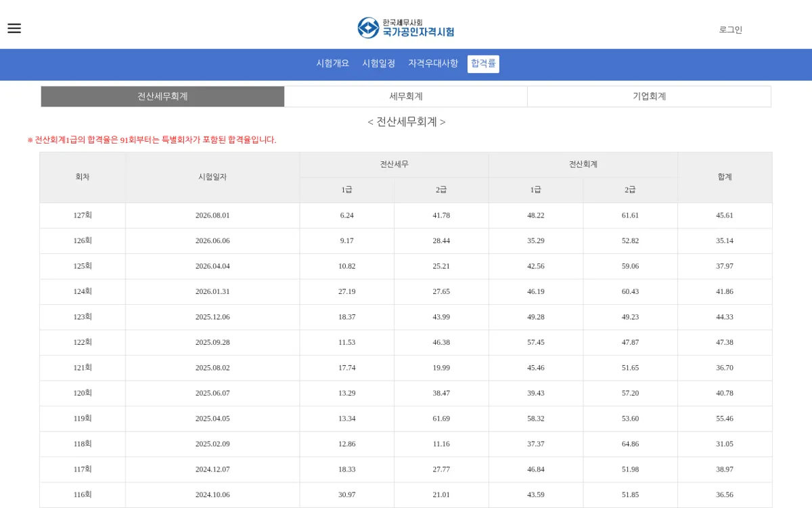Click the date 2026.04.04
The height and width of the screenshot is (508, 812).
212,266
